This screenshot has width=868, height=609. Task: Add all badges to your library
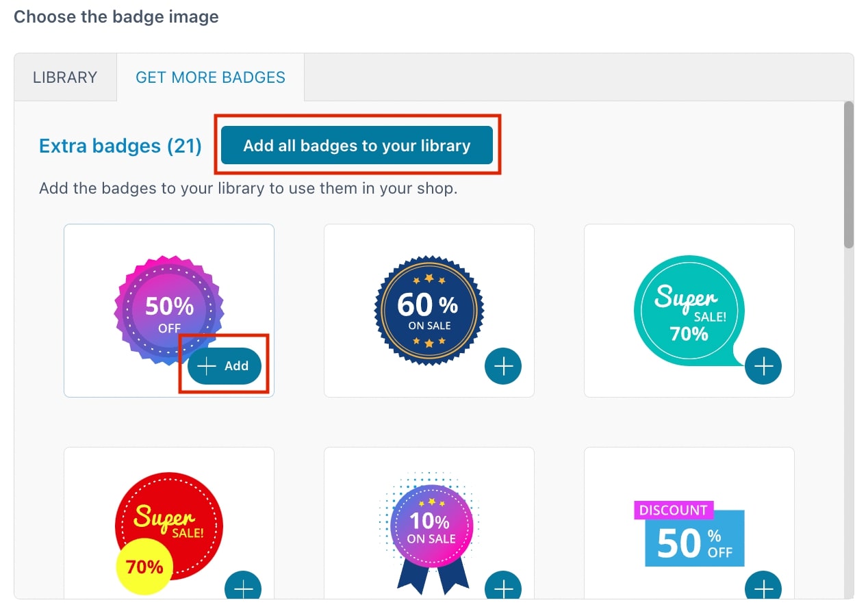[x=357, y=145]
